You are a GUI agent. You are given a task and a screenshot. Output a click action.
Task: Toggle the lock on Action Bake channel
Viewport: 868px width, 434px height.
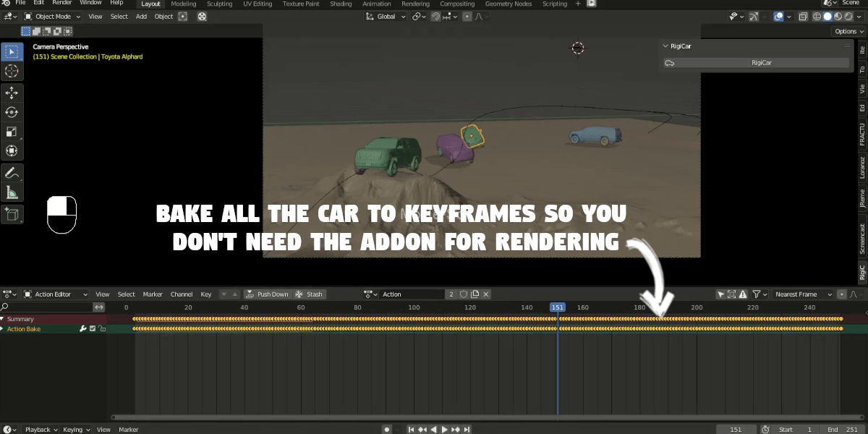(102, 329)
